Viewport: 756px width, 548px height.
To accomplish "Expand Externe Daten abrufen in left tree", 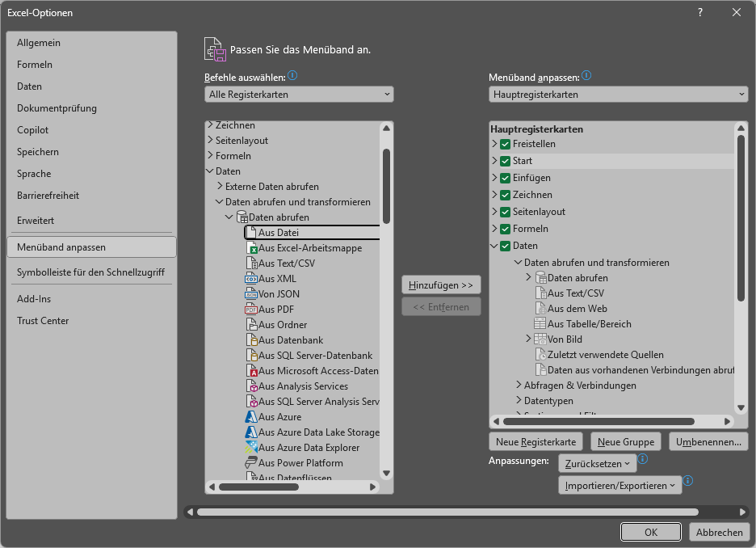I will (220, 186).
